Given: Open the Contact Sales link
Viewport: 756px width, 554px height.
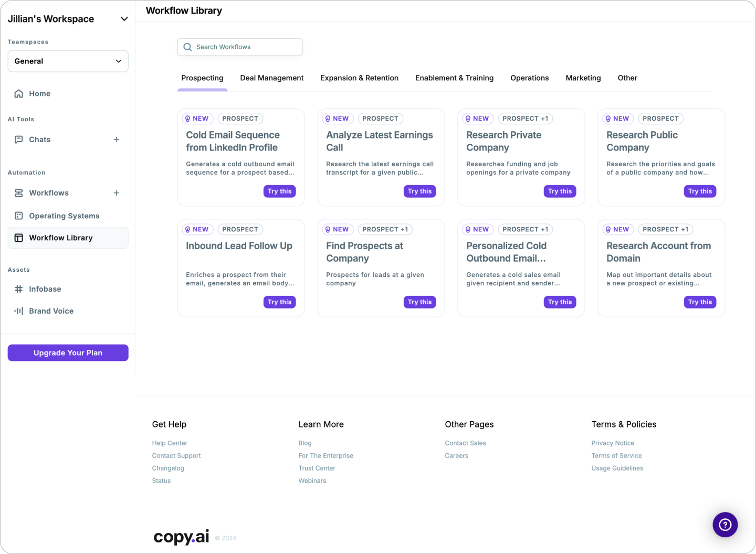Looking at the screenshot, I should 466,443.
